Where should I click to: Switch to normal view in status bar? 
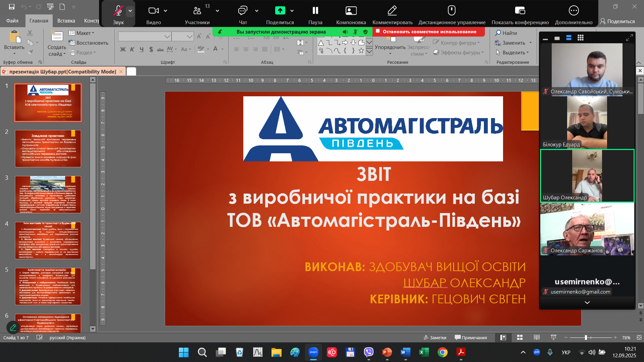click(x=503, y=338)
